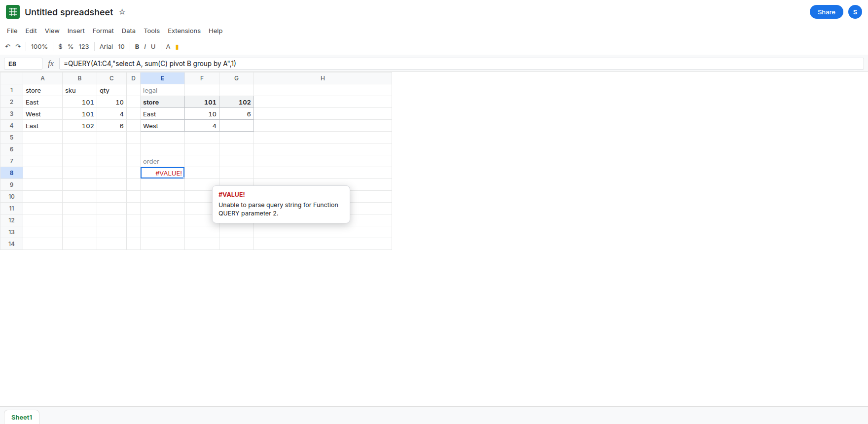Viewport: 868px width, 424px height.
Task: Open the Data menu
Action: click(129, 31)
